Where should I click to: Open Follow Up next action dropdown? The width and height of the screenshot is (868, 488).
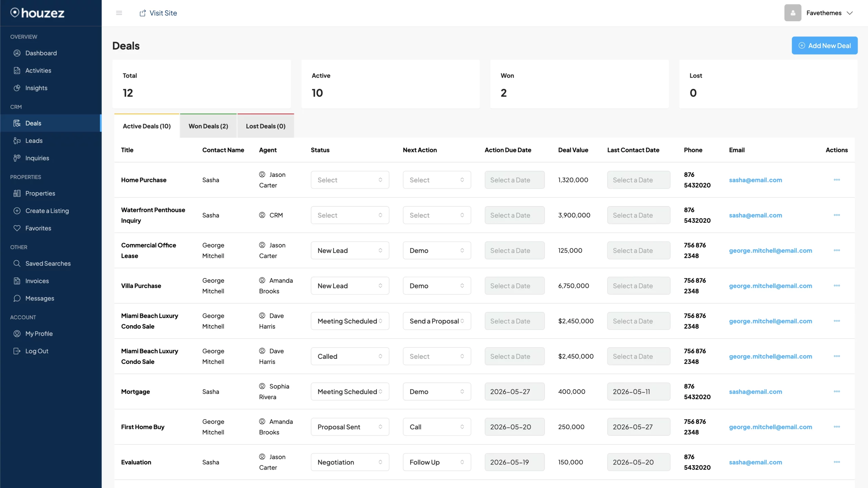pos(437,462)
